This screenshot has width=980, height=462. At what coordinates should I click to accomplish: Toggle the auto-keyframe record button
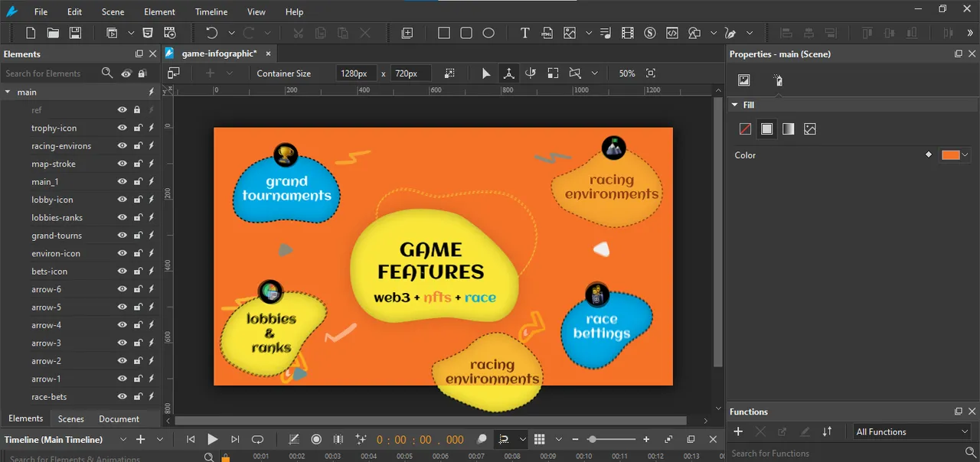[316, 439]
